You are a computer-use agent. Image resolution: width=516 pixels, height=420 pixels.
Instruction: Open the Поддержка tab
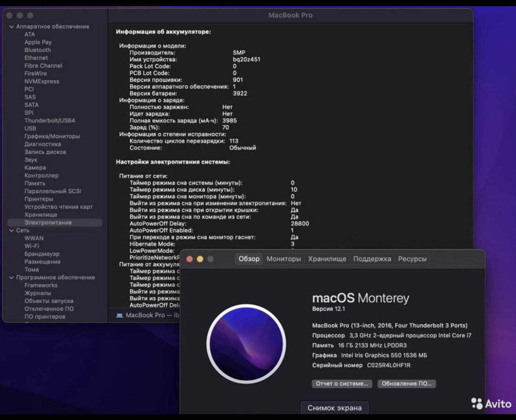coord(372,259)
